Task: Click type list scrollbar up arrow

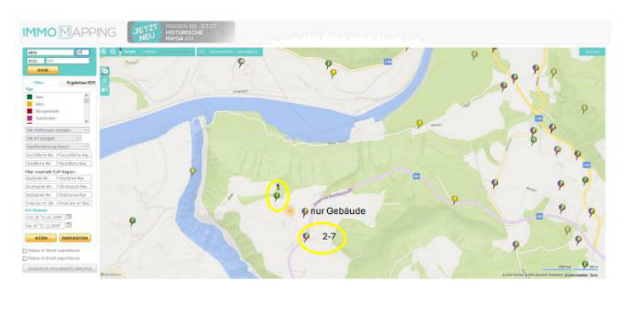Action: point(86,95)
